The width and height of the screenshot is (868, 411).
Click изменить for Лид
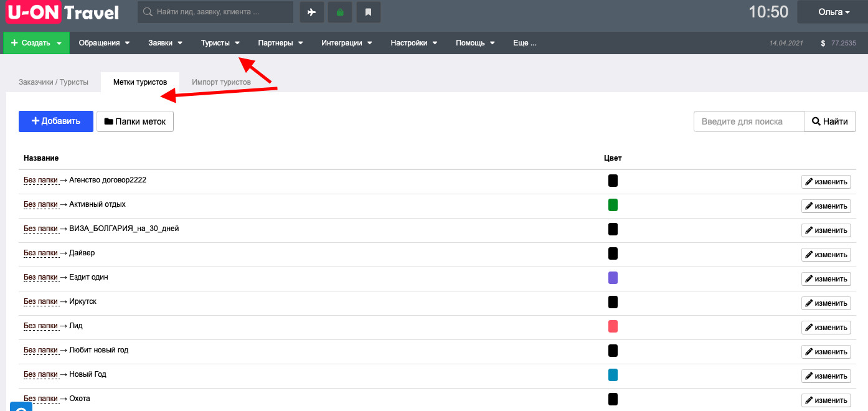click(826, 328)
